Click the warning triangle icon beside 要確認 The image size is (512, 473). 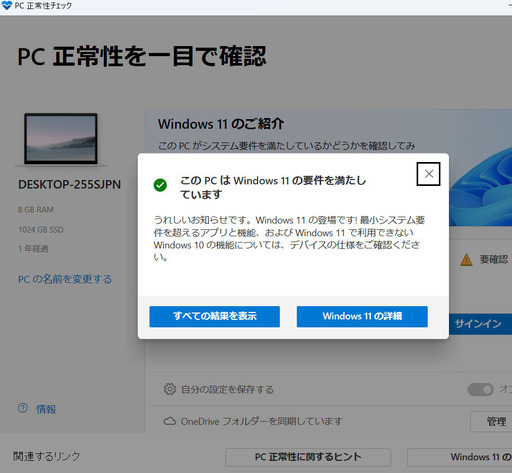click(466, 260)
